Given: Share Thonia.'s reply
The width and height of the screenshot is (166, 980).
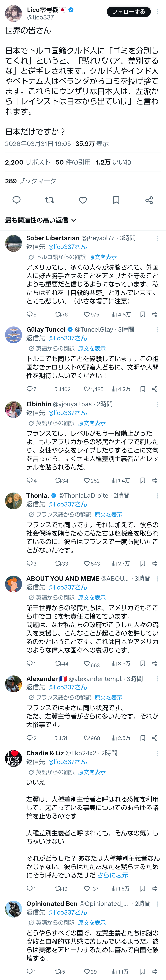Looking at the screenshot, I should point(155,563).
